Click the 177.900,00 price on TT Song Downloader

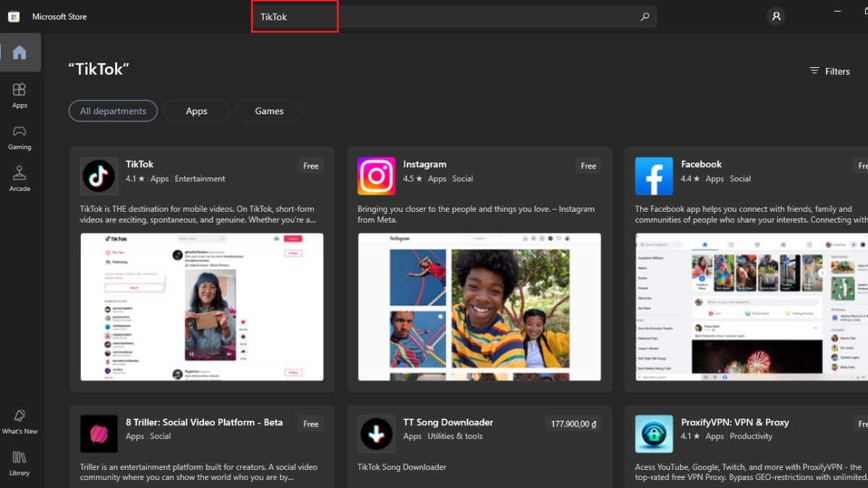pos(574,424)
